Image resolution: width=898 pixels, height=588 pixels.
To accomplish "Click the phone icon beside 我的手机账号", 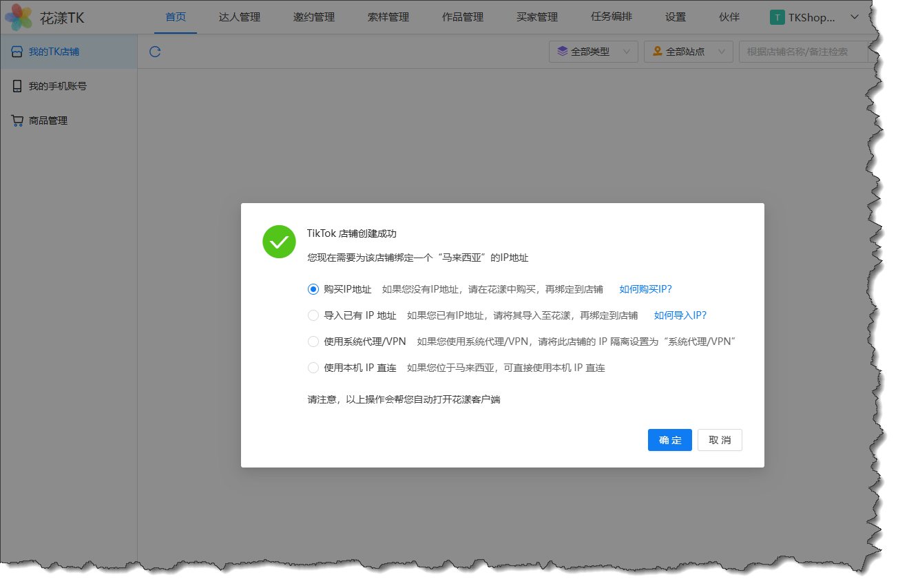I will pos(17,86).
